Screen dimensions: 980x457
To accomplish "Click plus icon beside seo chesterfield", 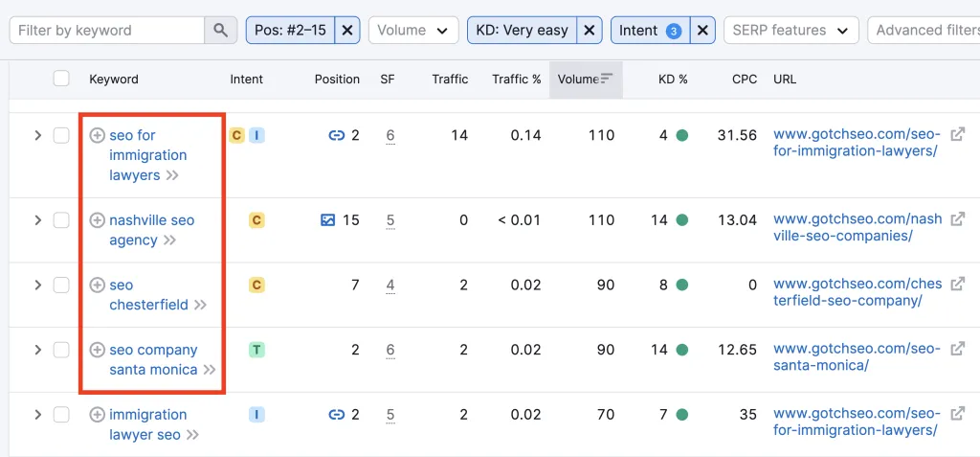I will click(x=97, y=285).
